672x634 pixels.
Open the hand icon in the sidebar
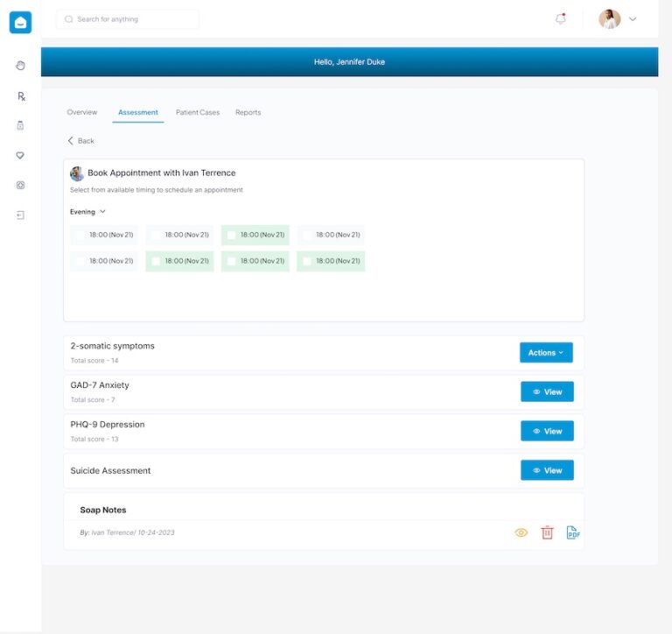tap(20, 66)
